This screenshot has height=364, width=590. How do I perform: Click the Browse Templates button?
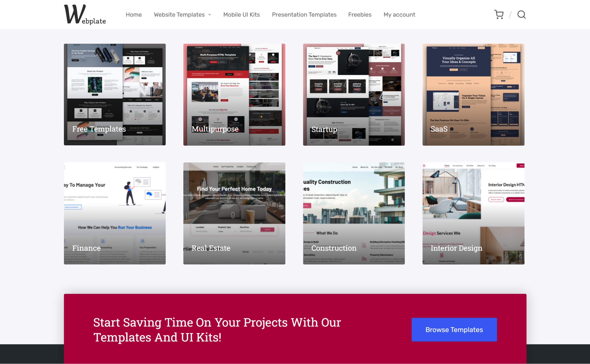click(454, 329)
